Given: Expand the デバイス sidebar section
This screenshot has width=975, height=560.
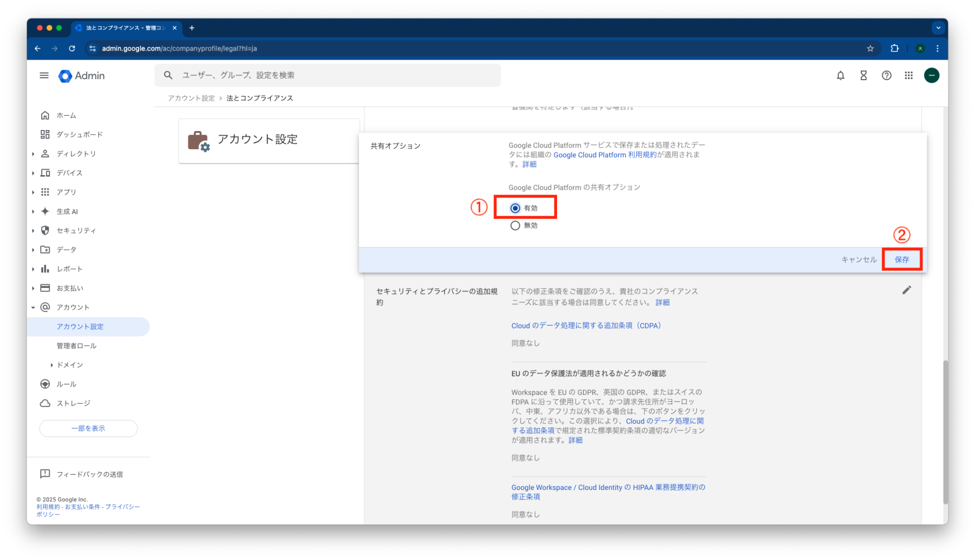Looking at the screenshot, I should pos(33,173).
